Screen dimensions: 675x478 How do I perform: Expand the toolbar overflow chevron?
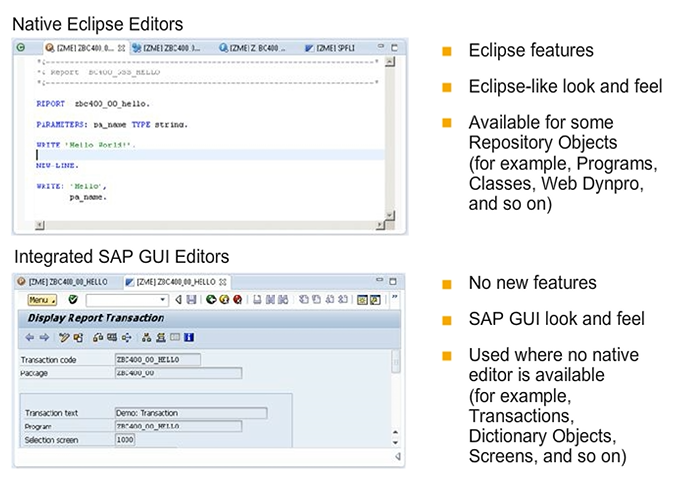(394, 298)
